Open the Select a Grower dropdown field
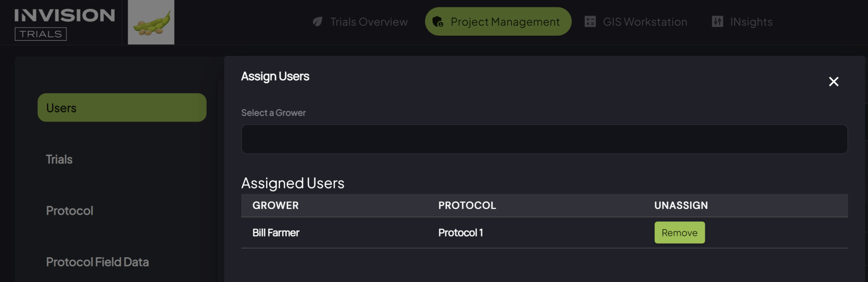 tap(544, 139)
